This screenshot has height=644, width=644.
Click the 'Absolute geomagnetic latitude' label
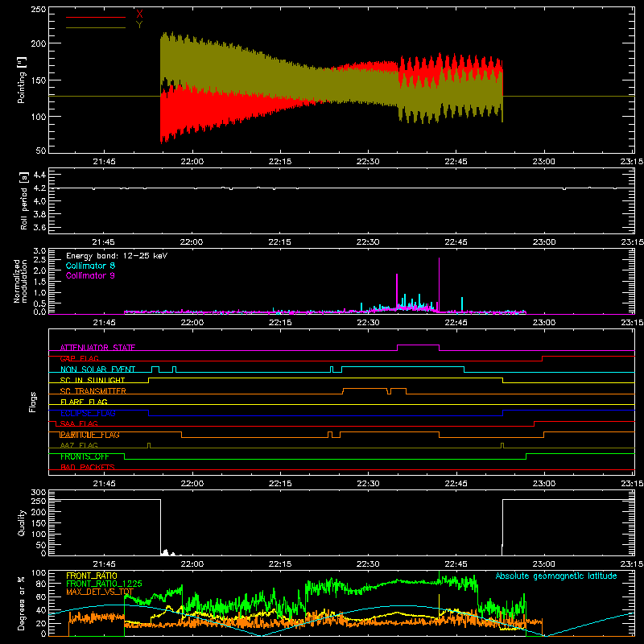[x=556, y=576]
